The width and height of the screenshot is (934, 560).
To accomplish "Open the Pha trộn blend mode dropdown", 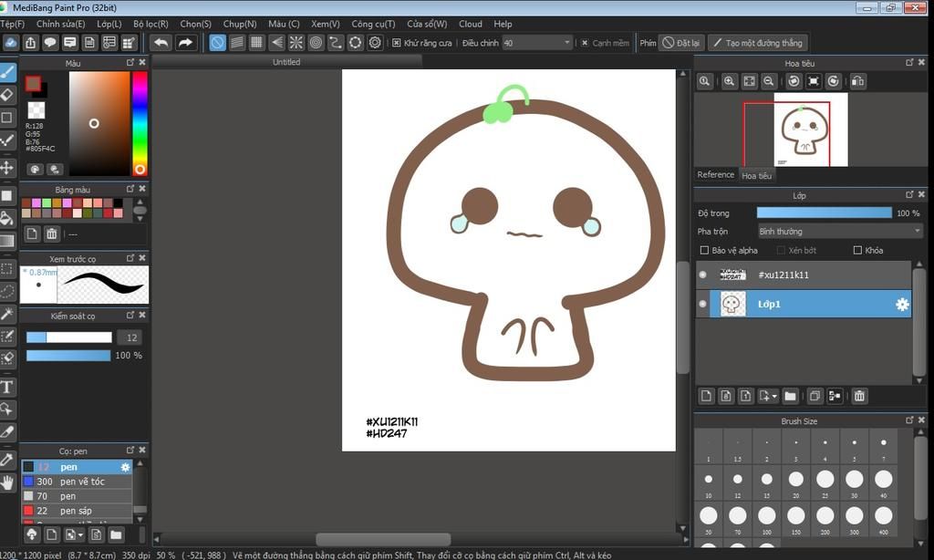I will tap(840, 231).
